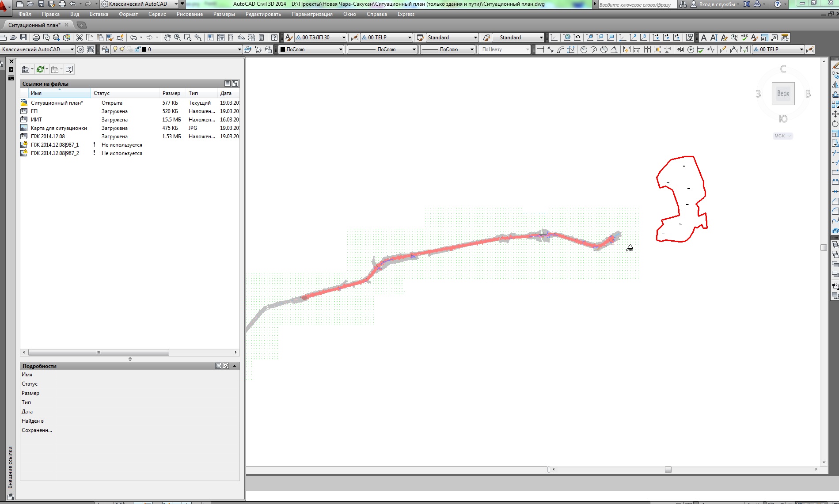
Task: Expand the layer list dropdown
Action: click(239, 49)
